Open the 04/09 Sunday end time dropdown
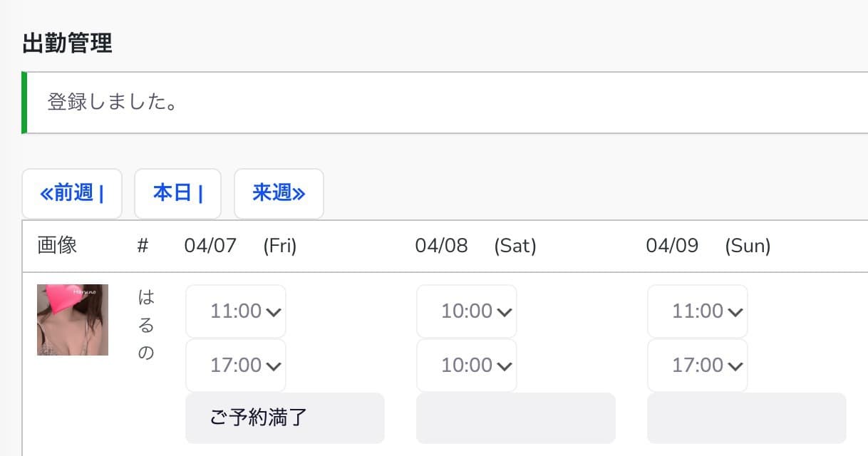Screen dimensions: 868x456 point(698,366)
